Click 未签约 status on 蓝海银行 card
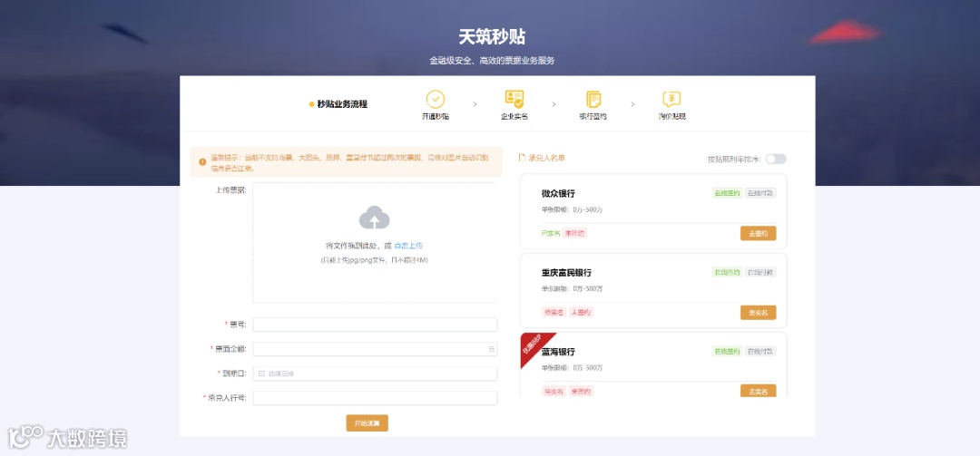980x456 pixels. point(581,391)
